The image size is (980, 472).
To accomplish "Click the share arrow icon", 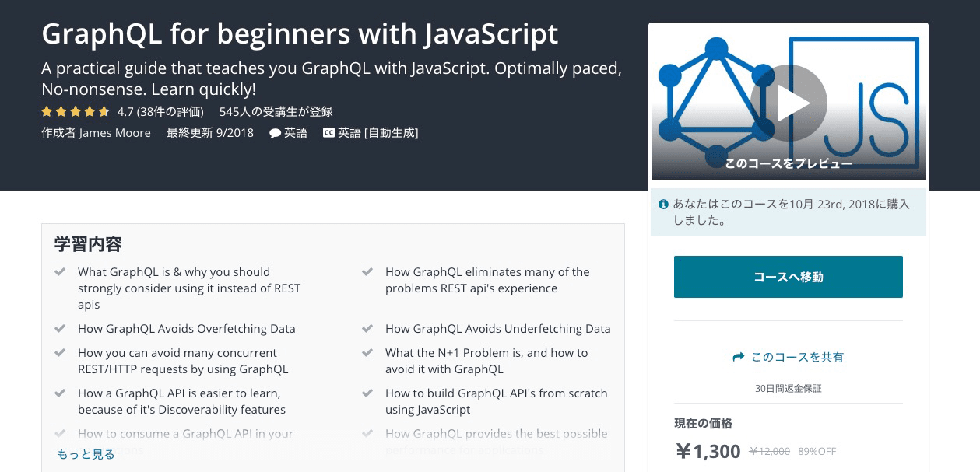I will (738, 357).
